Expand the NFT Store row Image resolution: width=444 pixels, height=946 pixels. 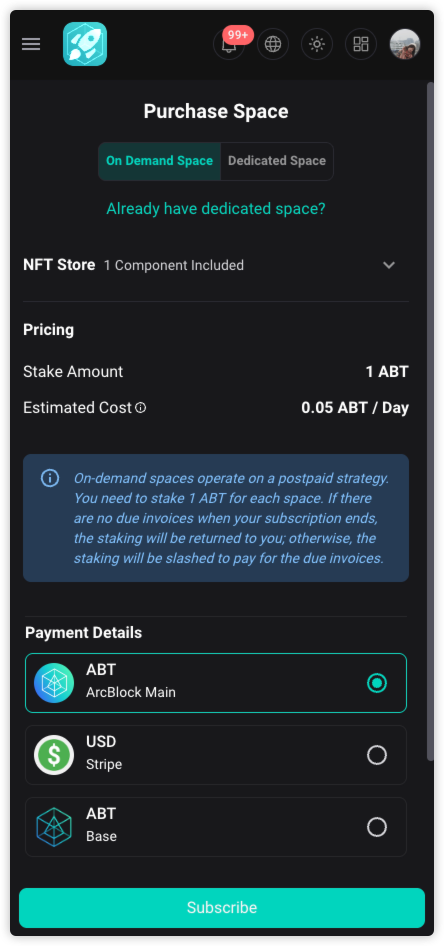[x=216, y=265]
